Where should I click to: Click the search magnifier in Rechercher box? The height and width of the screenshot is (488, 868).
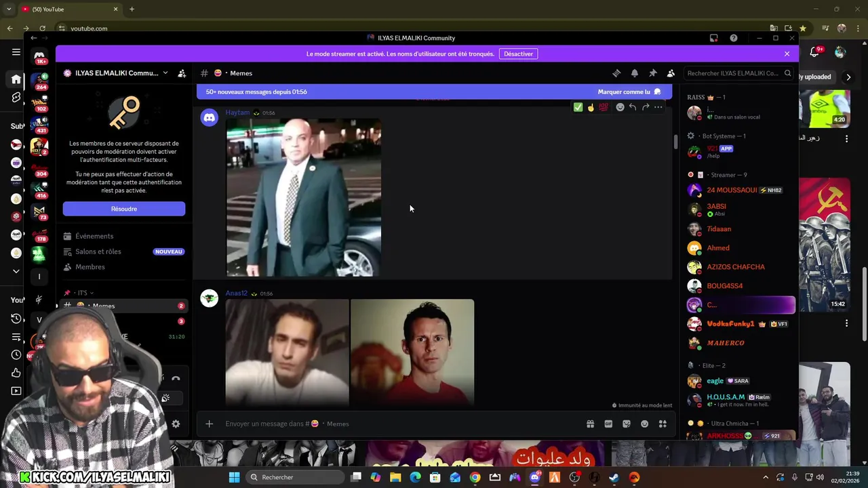(787, 73)
